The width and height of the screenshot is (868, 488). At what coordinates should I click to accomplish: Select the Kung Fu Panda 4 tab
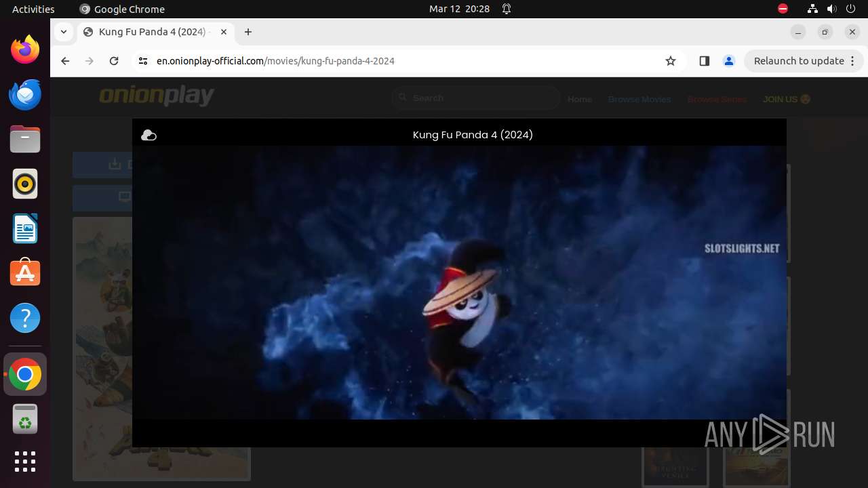tap(156, 32)
